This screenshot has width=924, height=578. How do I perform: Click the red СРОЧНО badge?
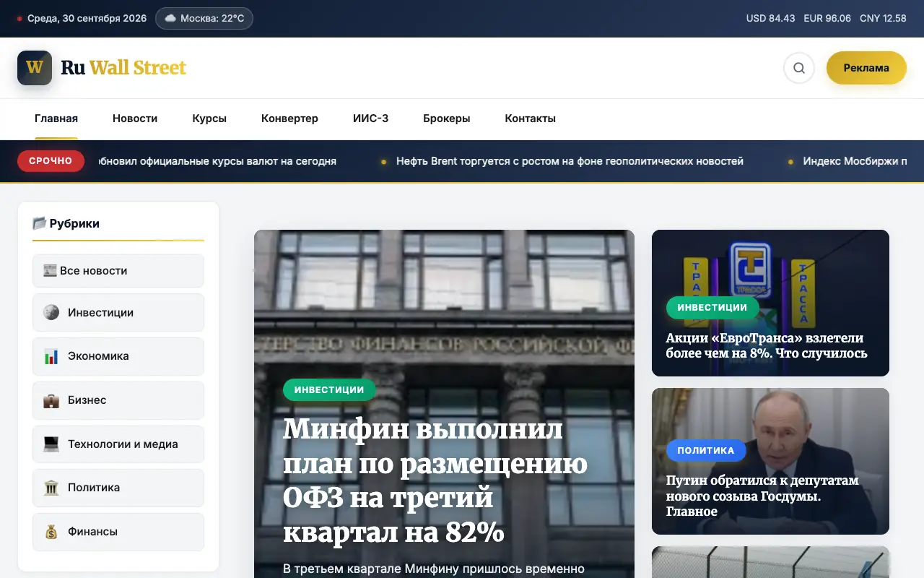51,161
